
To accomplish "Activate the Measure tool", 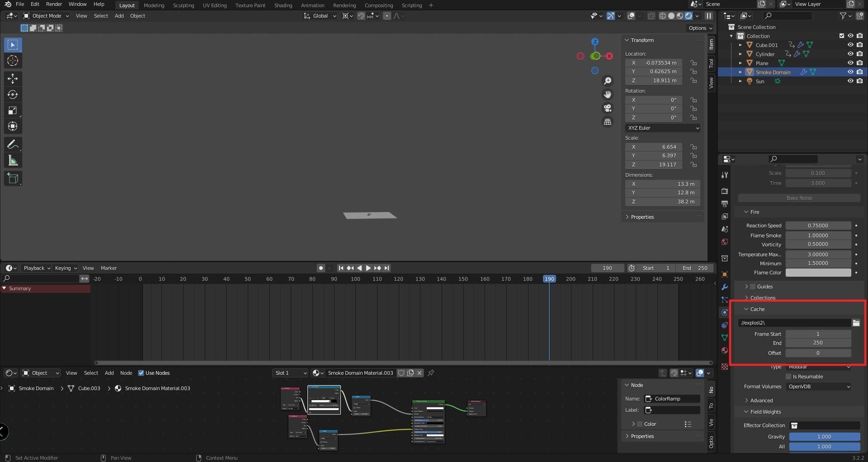I will [x=12, y=160].
